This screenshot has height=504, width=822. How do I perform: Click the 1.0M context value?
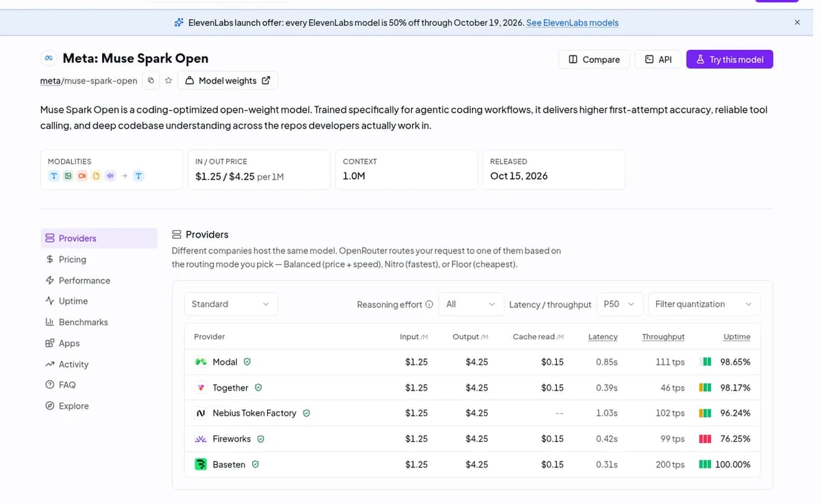coord(353,176)
